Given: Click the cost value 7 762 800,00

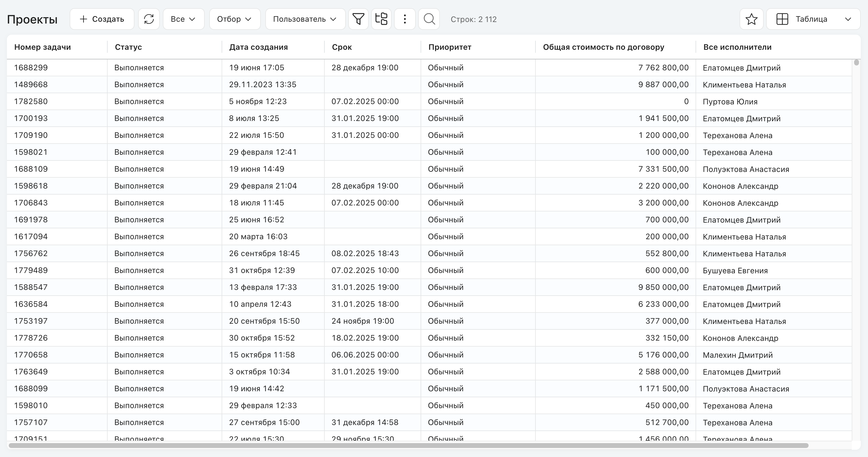Looking at the screenshot, I should [664, 68].
